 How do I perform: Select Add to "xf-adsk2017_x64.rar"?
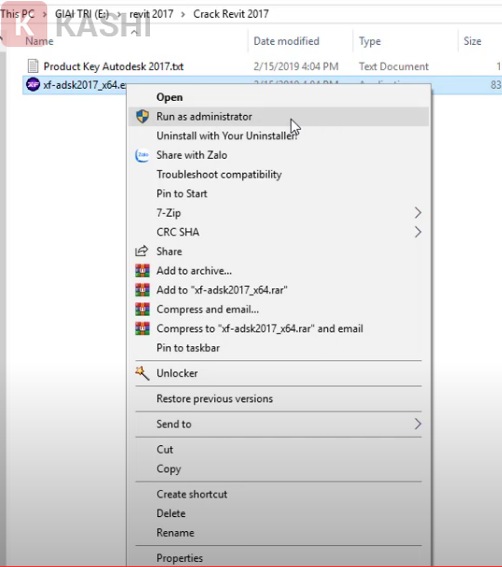(x=222, y=290)
